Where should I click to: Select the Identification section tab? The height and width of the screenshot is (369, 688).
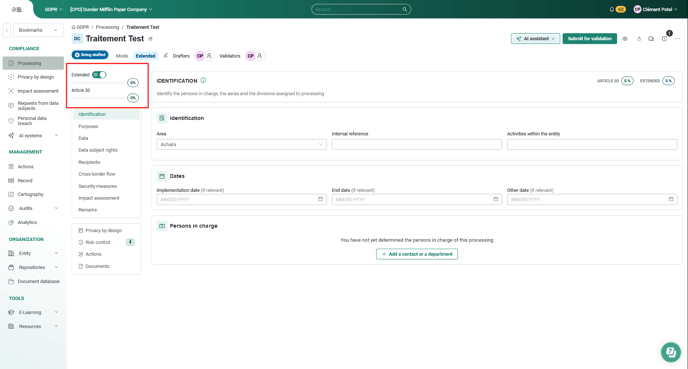click(106, 114)
